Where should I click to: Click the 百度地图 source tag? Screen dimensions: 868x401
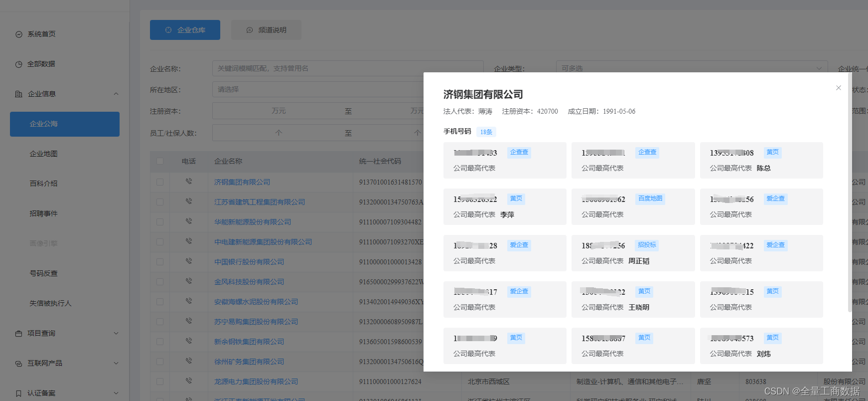(x=650, y=199)
